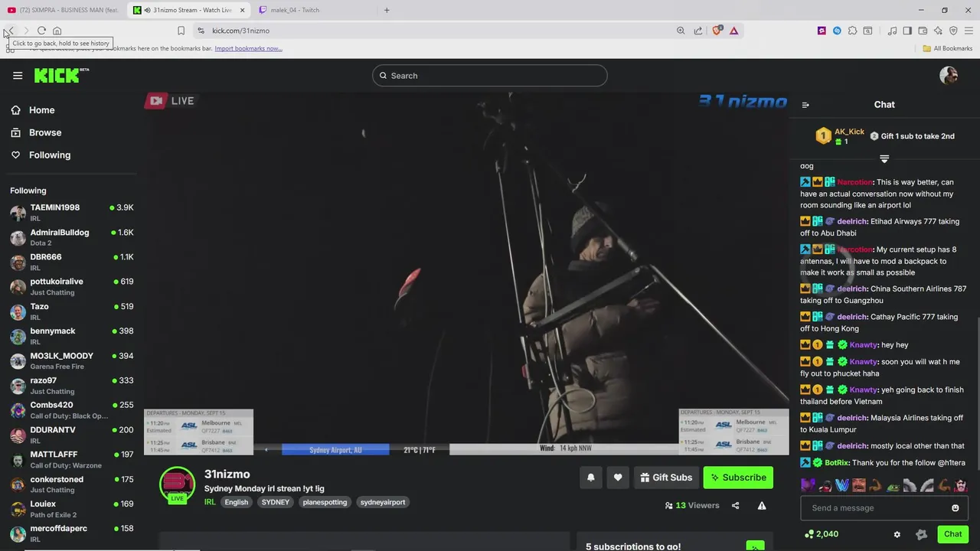Open MO3LK_MOODY channel
The image size is (980, 551).
72,360
